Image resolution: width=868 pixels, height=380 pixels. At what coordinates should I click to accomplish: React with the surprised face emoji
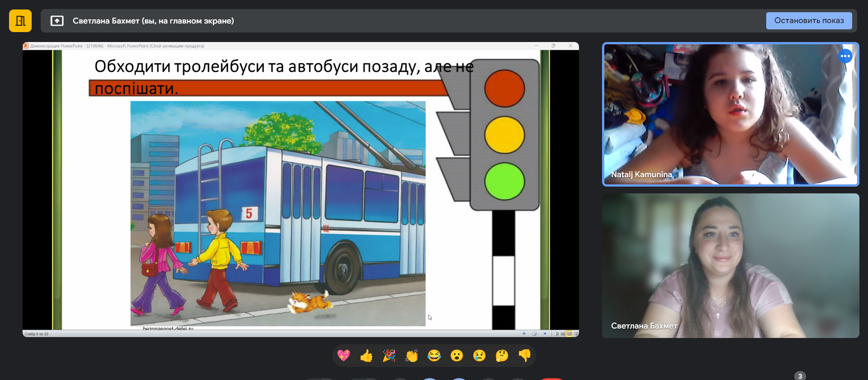(457, 356)
